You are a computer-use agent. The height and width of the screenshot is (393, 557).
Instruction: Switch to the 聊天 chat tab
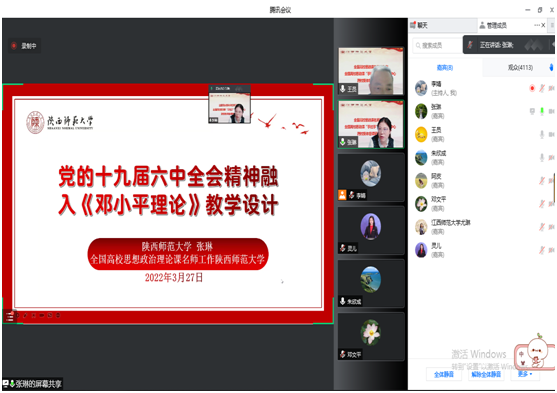(442, 25)
